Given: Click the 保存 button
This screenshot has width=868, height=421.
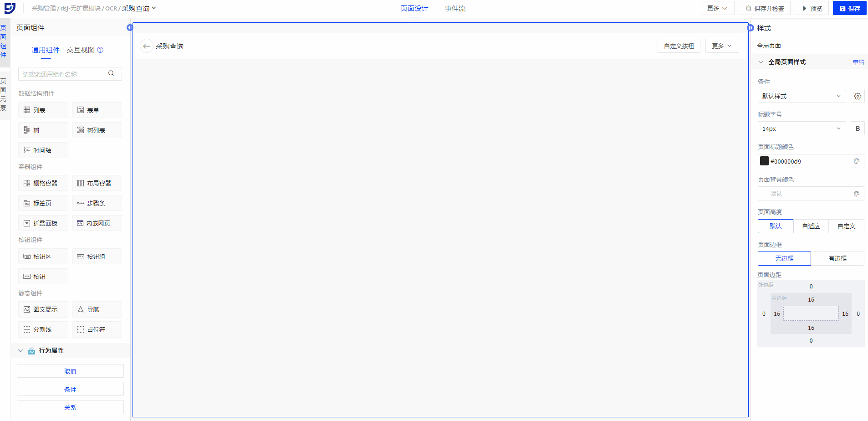Looking at the screenshot, I should (x=849, y=8).
